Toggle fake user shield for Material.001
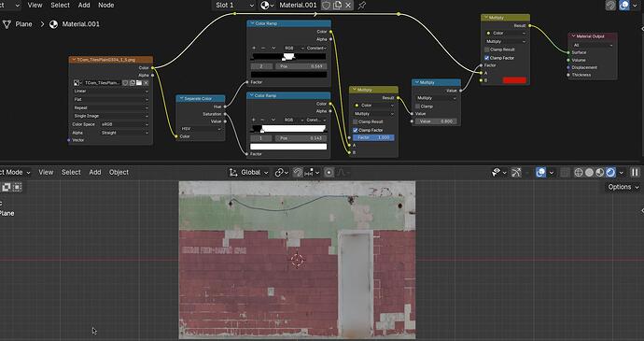 [326, 6]
